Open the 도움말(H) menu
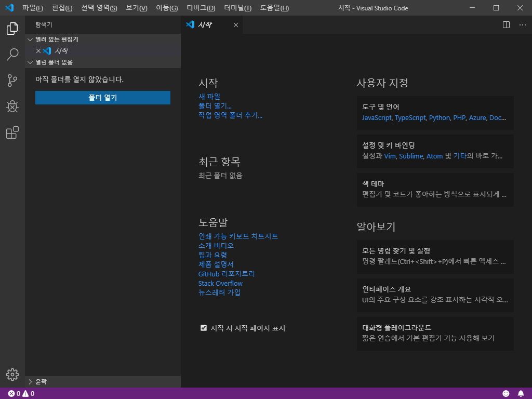 [274, 8]
